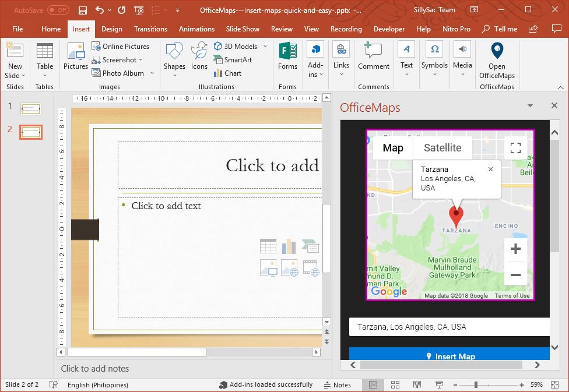Screen dimensions: 569x392
Task: Expand the 3D Models dropdown arrow
Action: 265,47
